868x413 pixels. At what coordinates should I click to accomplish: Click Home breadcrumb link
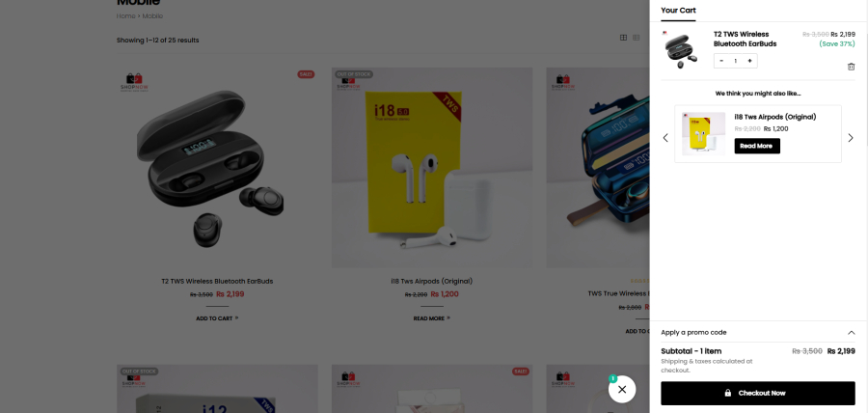coord(125,16)
